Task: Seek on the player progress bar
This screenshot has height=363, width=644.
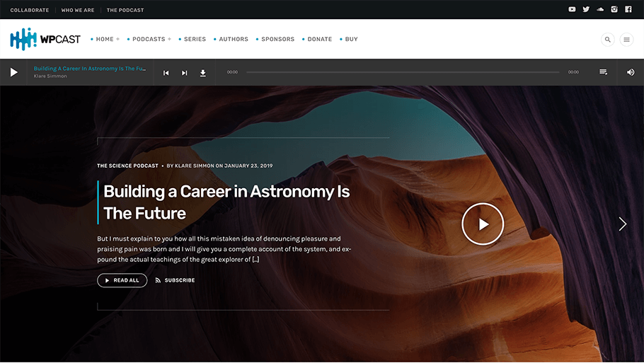Action: point(403,72)
